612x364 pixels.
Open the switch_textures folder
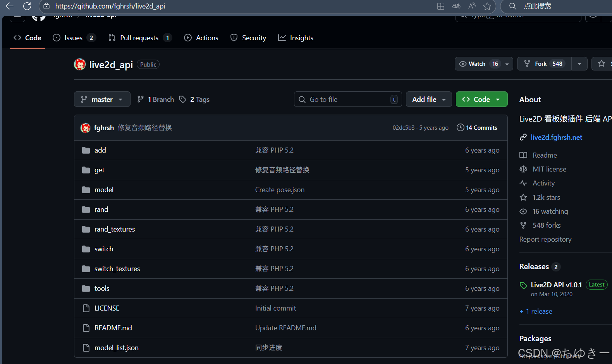117,269
